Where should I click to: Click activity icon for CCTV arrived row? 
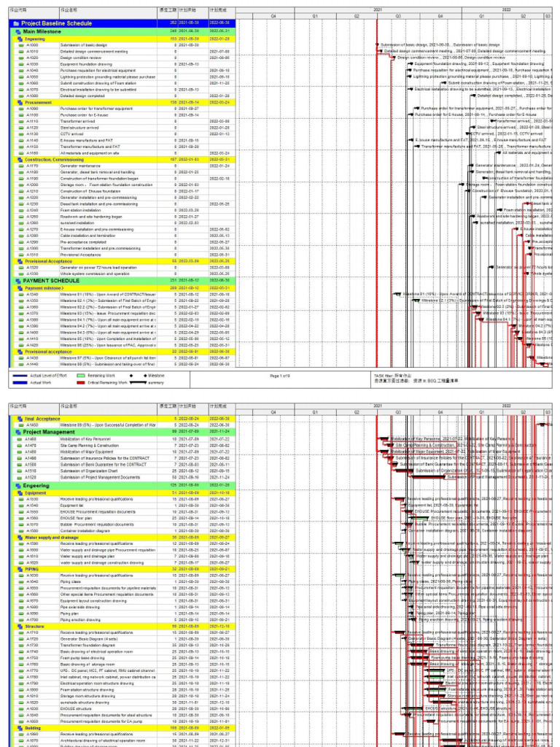pos(21,134)
